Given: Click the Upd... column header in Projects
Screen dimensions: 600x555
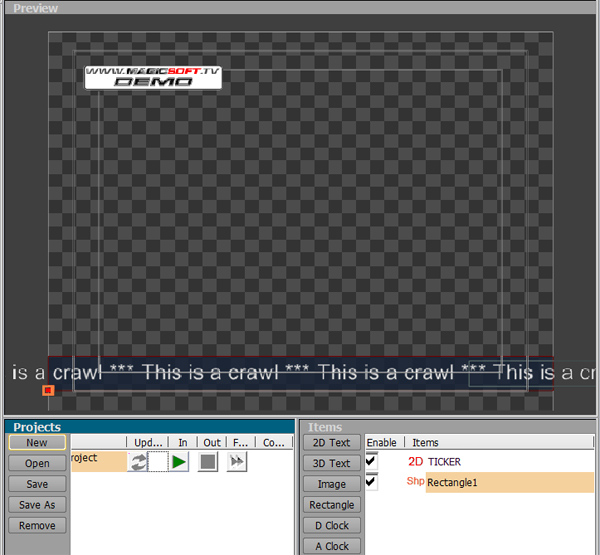Looking at the screenshot, I should tap(148, 442).
